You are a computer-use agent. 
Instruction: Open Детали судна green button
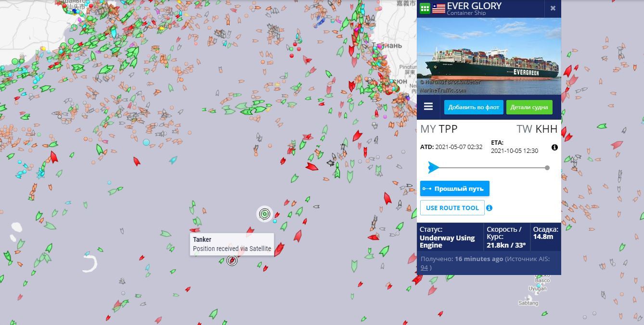pyautogui.click(x=529, y=107)
